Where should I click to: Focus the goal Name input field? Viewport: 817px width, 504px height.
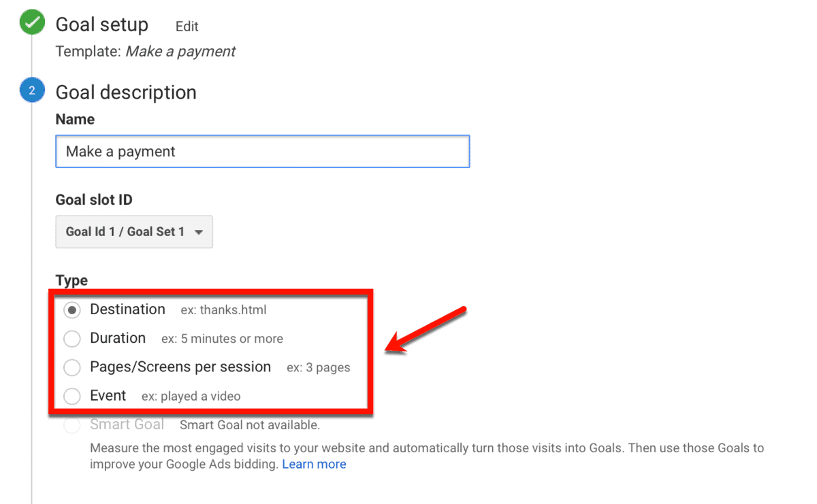263,151
